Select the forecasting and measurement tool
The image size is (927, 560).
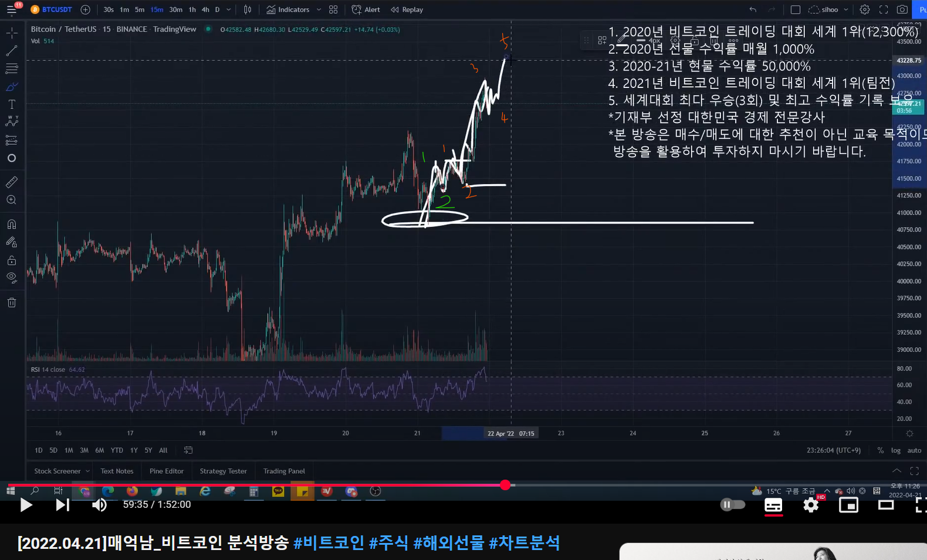click(12, 140)
